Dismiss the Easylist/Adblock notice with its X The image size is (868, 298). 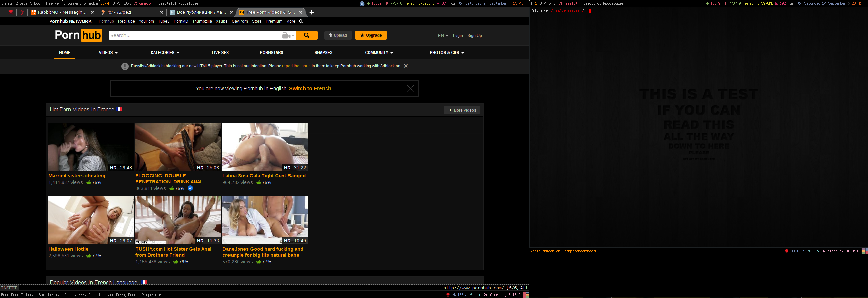point(406,66)
